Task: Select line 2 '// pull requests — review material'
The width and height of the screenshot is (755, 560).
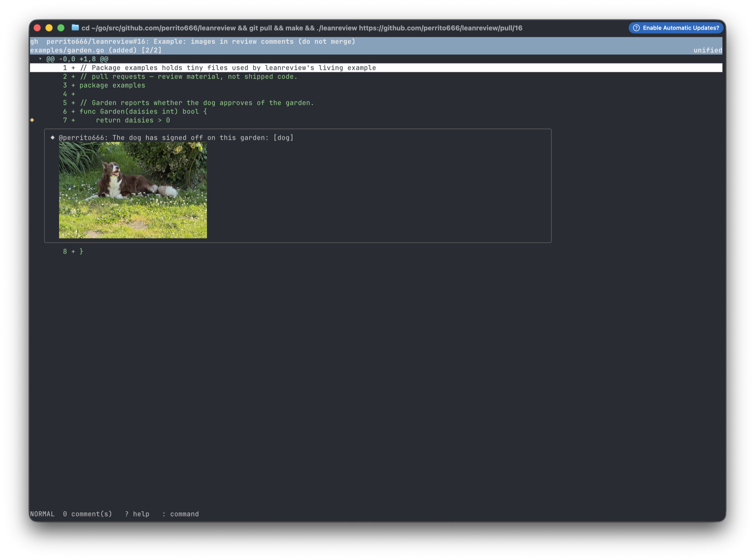Action: pos(376,77)
